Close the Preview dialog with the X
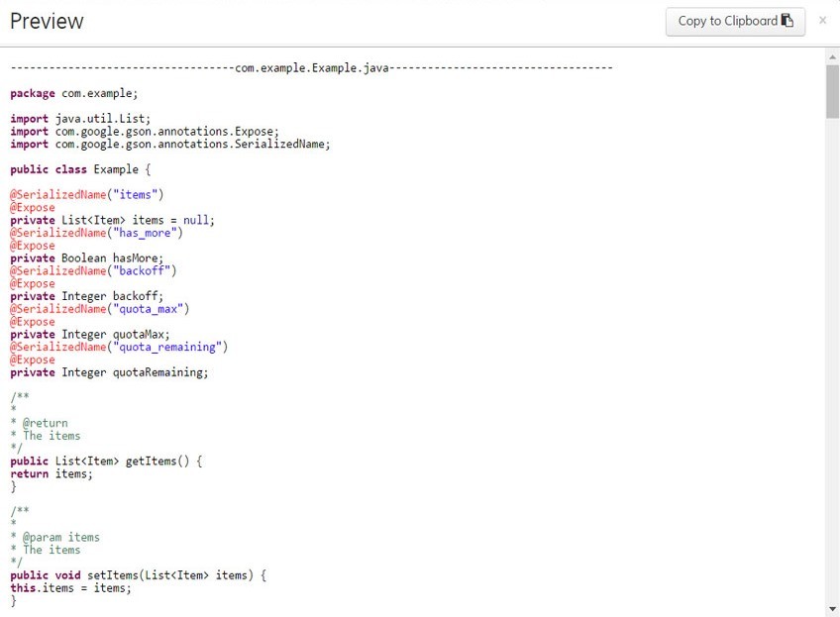840x617 pixels. point(823,21)
